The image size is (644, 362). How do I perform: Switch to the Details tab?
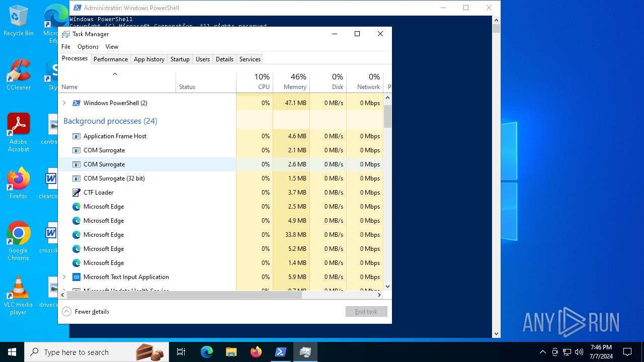pos(224,59)
